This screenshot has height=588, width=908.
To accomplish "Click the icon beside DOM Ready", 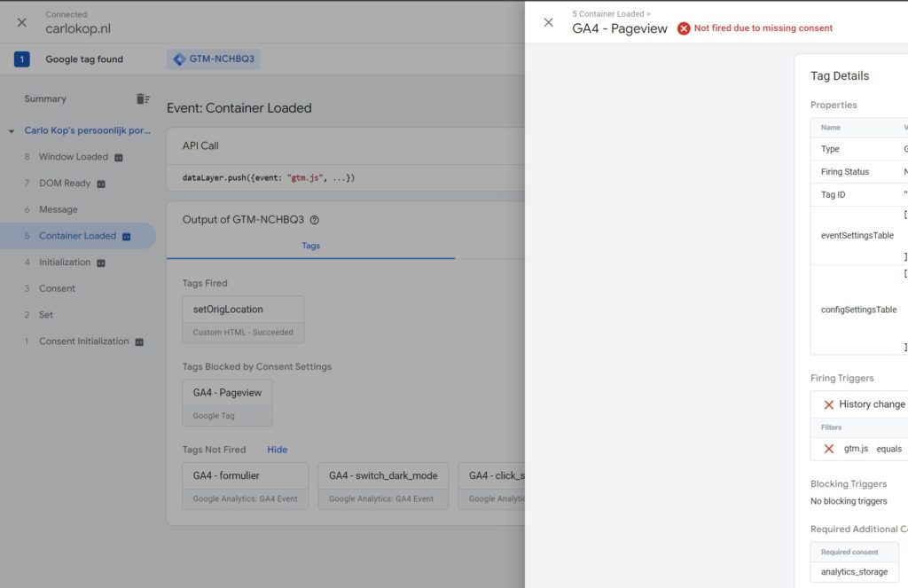I will coord(101,184).
